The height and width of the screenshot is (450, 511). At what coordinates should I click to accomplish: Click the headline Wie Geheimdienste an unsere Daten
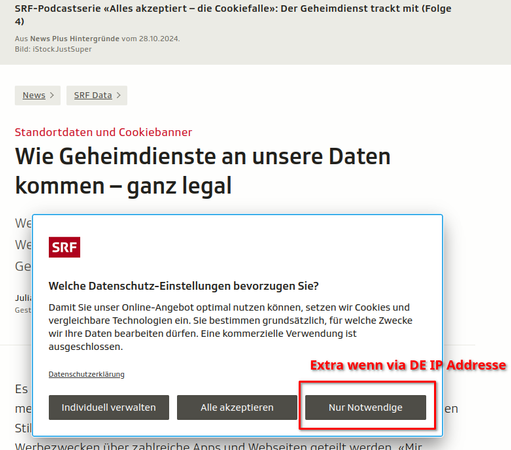tap(203, 171)
